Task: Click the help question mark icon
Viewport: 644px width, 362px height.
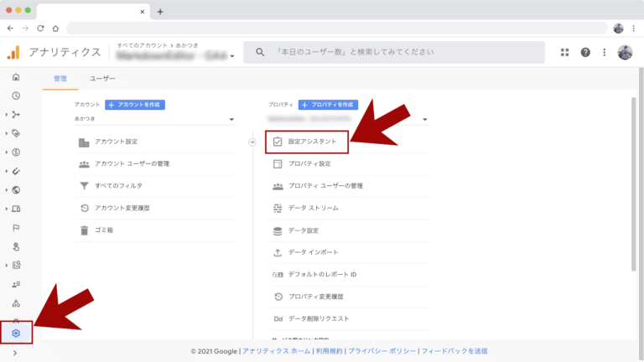Action: click(585, 52)
